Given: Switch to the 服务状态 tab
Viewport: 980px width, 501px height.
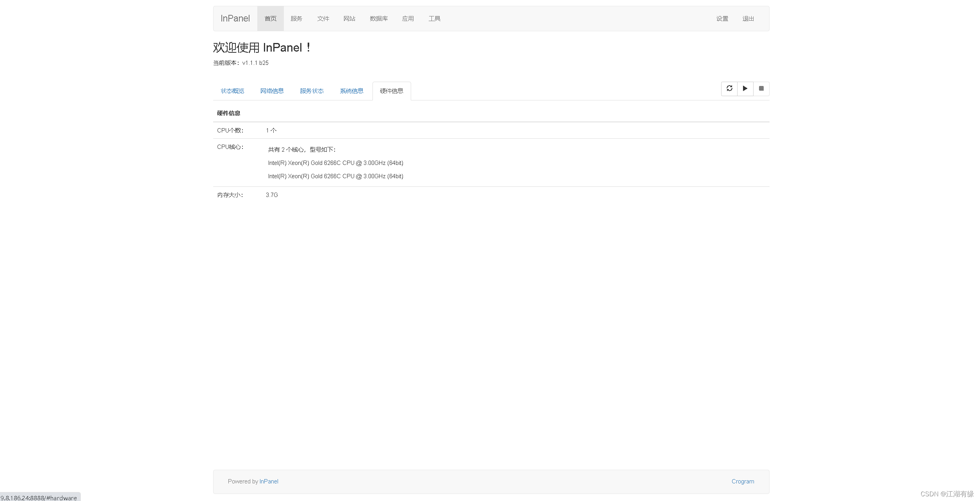Looking at the screenshot, I should (312, 91).
